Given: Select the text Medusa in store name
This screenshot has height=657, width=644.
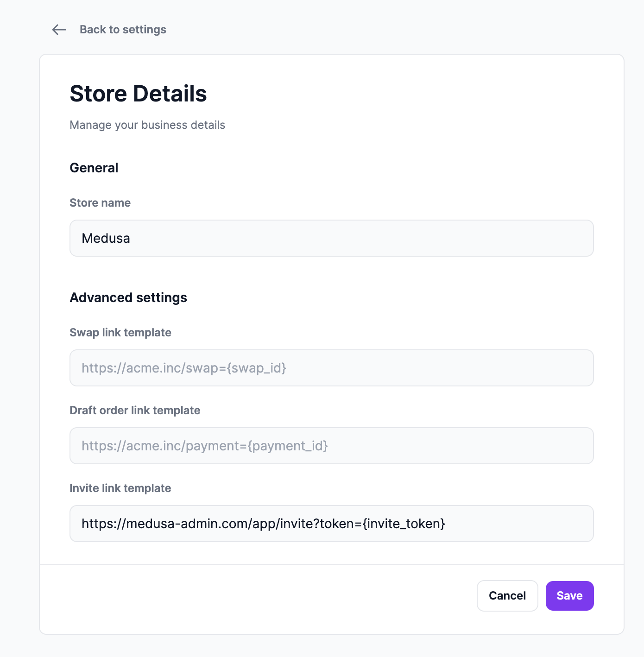Looking at the screenshot, I should pyautogui.click(x=106, y=238).
